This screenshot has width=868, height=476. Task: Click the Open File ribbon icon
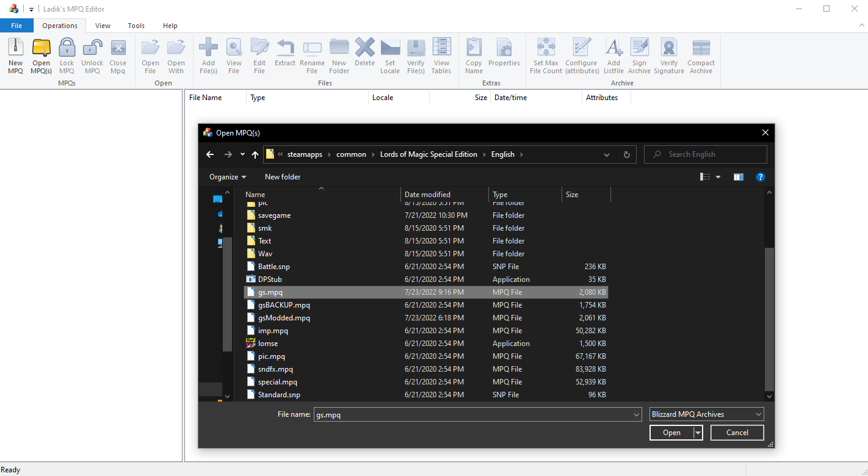[150, 48]
